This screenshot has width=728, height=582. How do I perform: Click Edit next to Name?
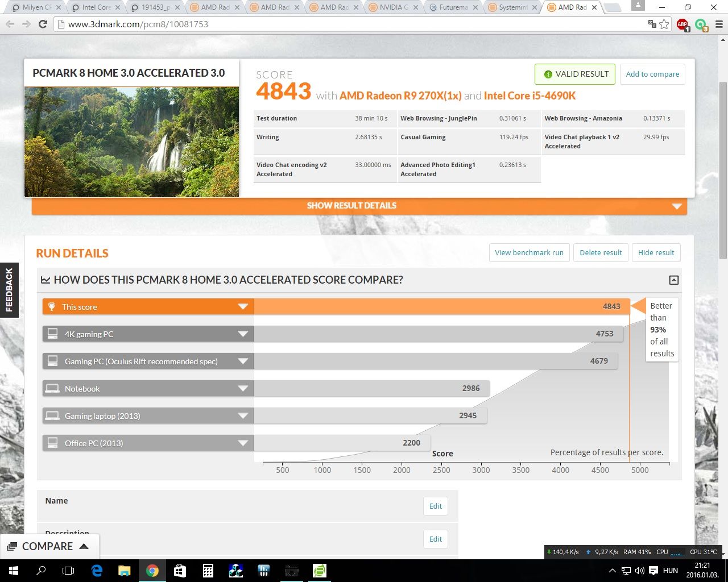pyautogui.click(x=436, y=506)
